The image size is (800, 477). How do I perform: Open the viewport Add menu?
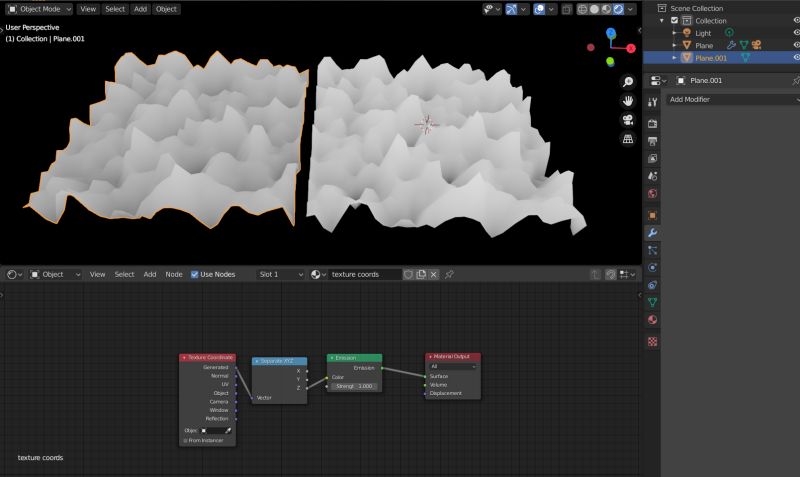pyautogui.click(x=140, y=9)
